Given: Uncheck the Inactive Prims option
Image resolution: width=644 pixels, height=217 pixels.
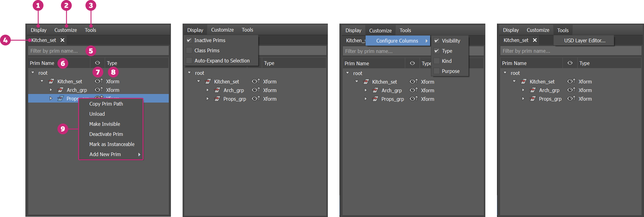Looking at the screenshot, I should (189, 40).
